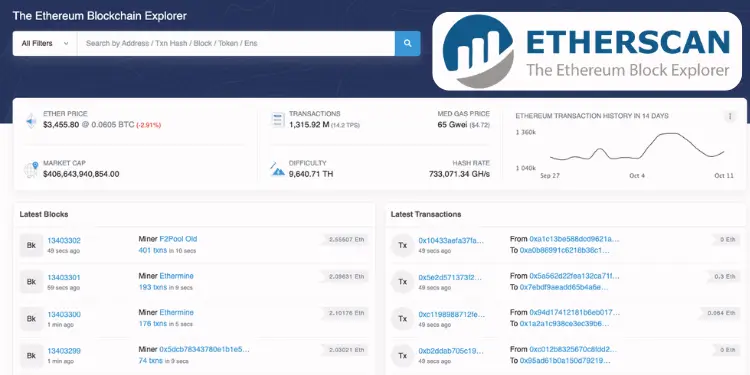
Task: Open From address 0xc012b8325670c8fdd2
Action: 573,349
